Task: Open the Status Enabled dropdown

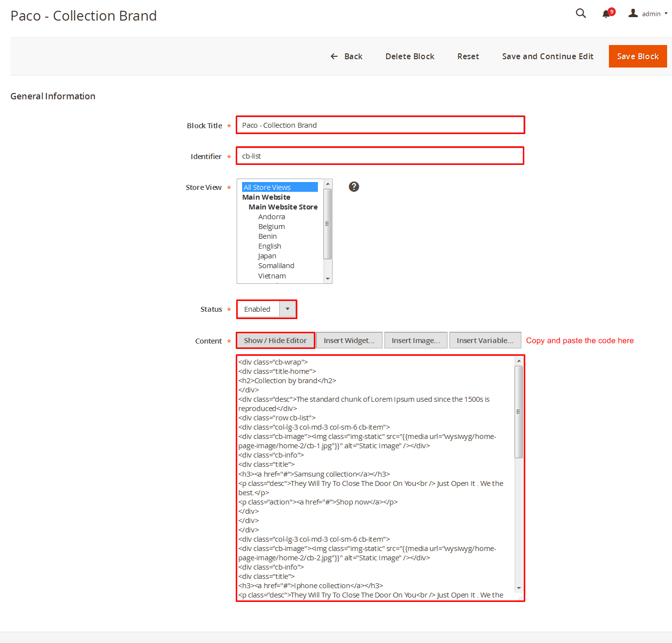Action: tap(267, 309)
